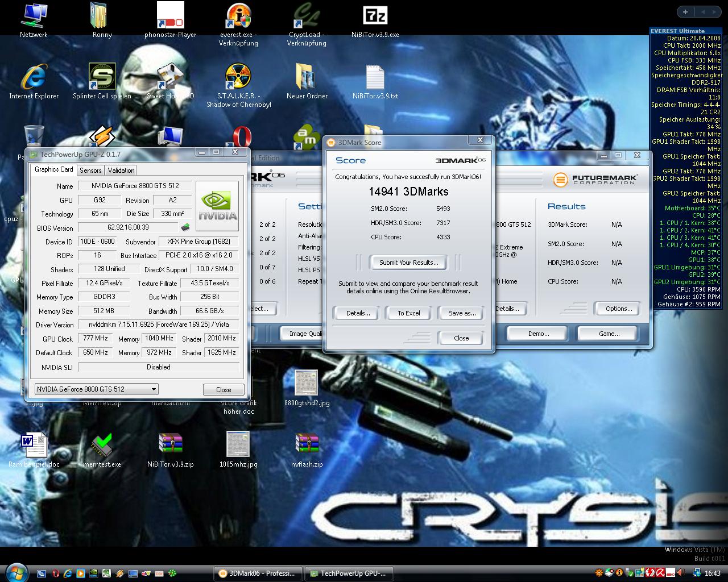Select the Ram beispiel.doc file
The image size is (728, 582).
pyautogui.click(x=34, y=450)
